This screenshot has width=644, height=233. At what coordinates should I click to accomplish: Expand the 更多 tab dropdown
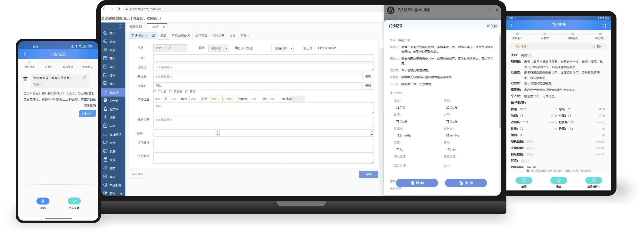point(245,36)
